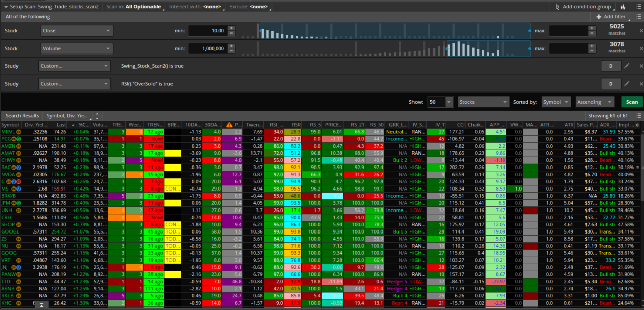
Task: Click Add filter button
Action: pos(611,17)
